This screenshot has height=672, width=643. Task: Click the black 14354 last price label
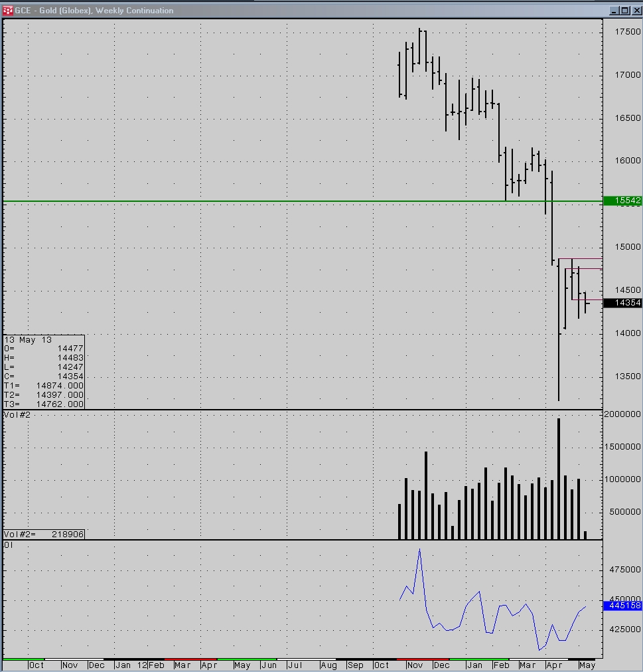point(622,303)
